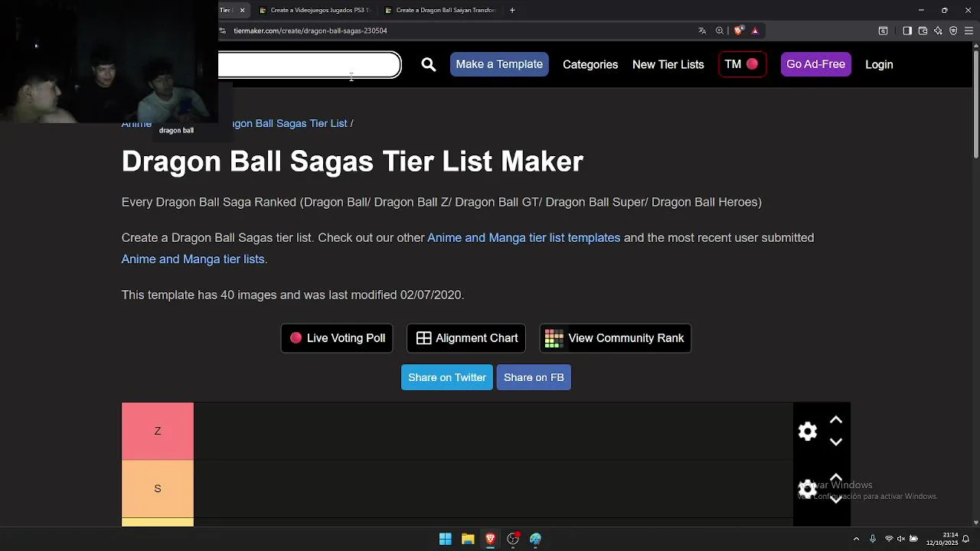This screenshot has height=551, width=980.
Task: Click the site settings icon beside URL
Action: [222, 31]
